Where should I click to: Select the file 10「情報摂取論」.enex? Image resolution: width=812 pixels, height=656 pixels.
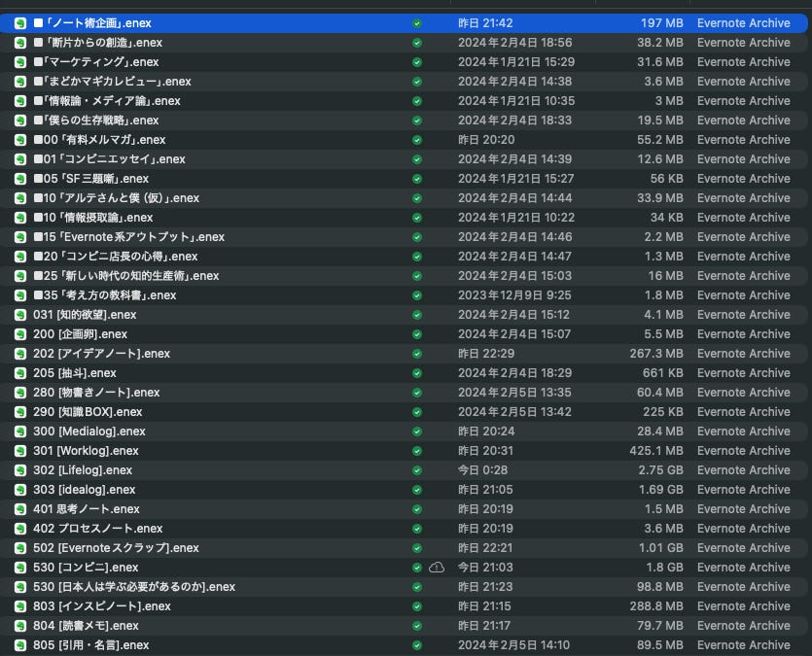(x=93, y=218)
